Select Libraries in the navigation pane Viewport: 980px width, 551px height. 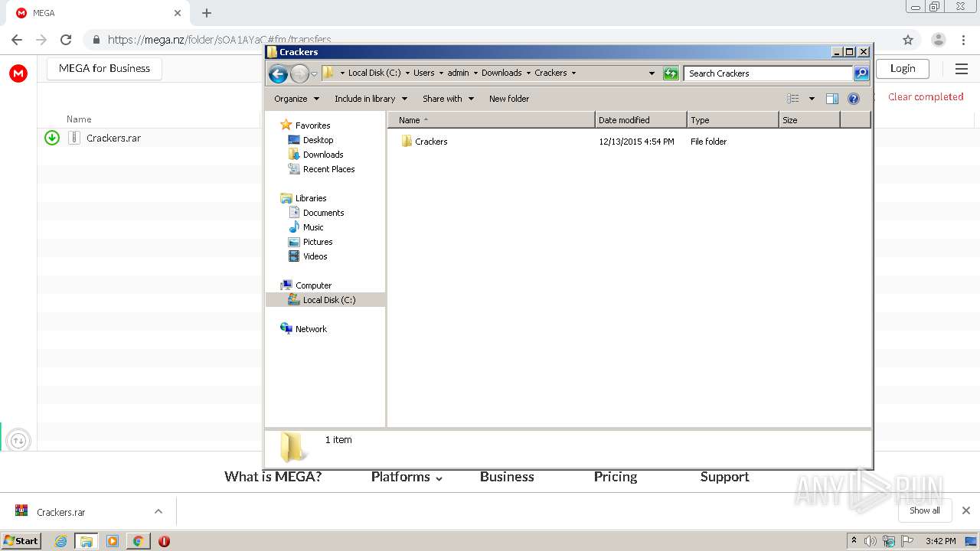[x=311, y=198]
